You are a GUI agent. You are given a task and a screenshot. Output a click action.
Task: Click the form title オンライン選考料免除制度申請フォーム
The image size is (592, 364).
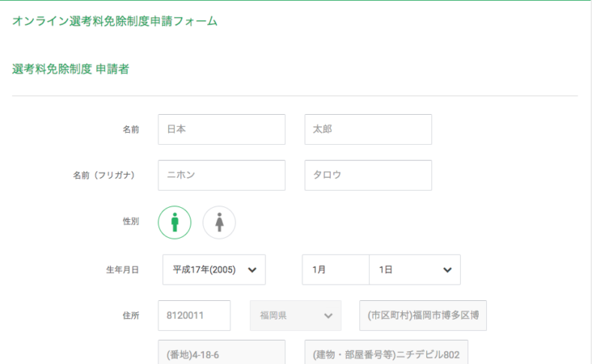(115, 21)
